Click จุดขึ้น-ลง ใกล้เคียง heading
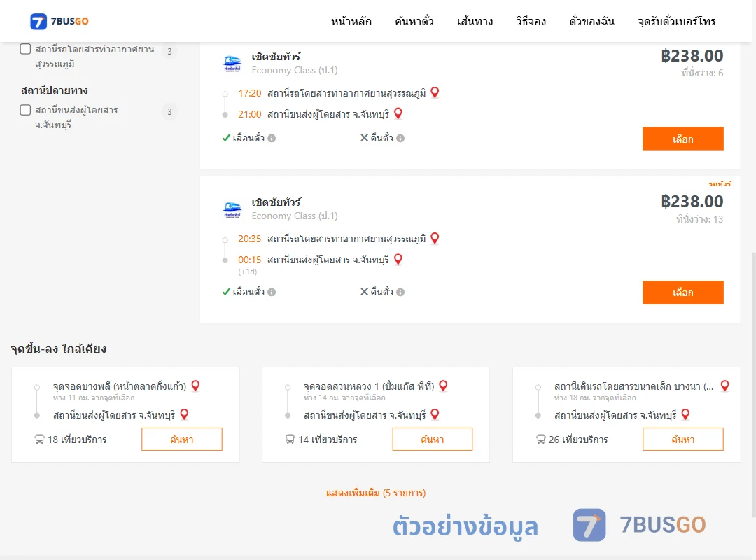Screen dimensions: 756x560 [x=59, y=349]
